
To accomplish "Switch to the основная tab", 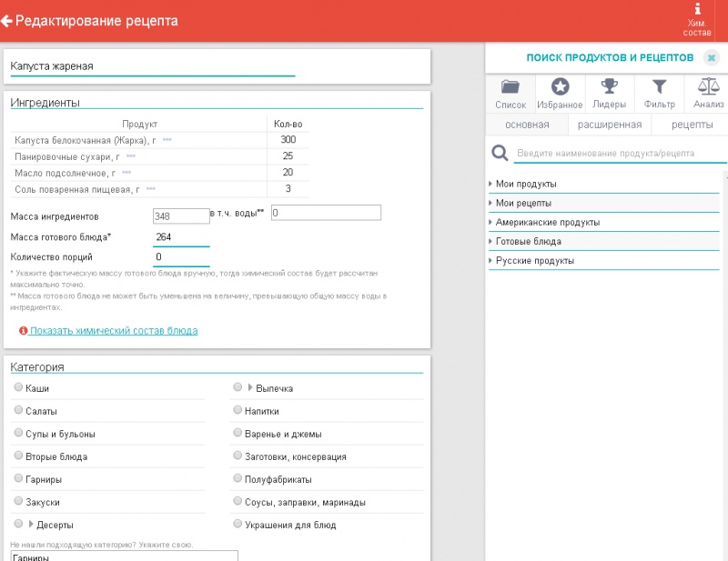I will click(527, 125).
